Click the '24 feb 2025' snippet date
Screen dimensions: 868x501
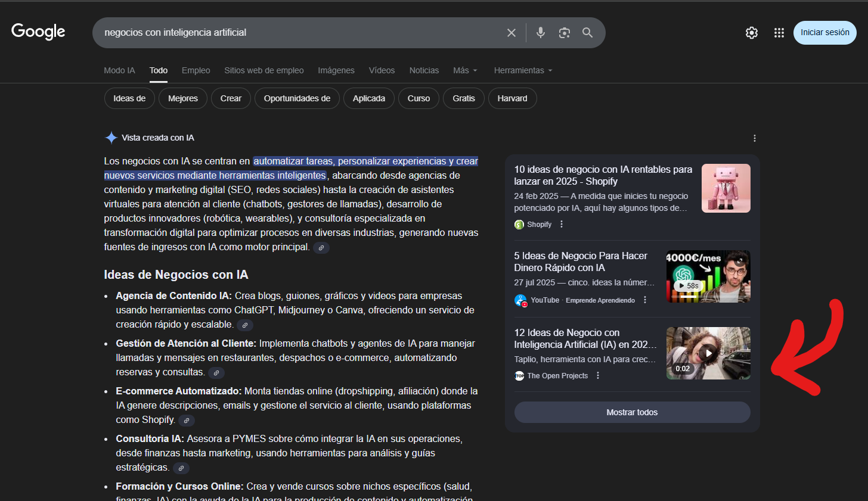pos(536,196)
